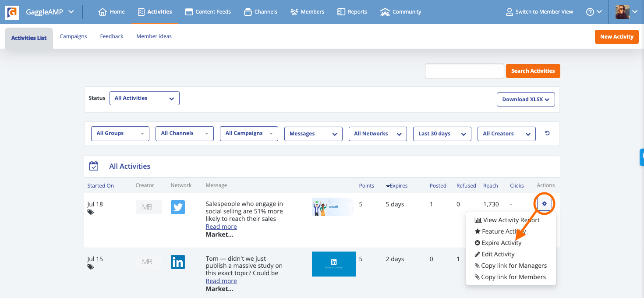Click the gear actions icon for Jul 18

[x=545, y=204]
